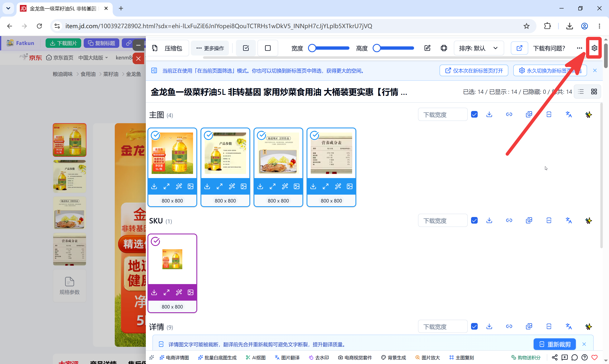Download all 主图 section images
Viewport: 609px width, 364px height.
489,115
